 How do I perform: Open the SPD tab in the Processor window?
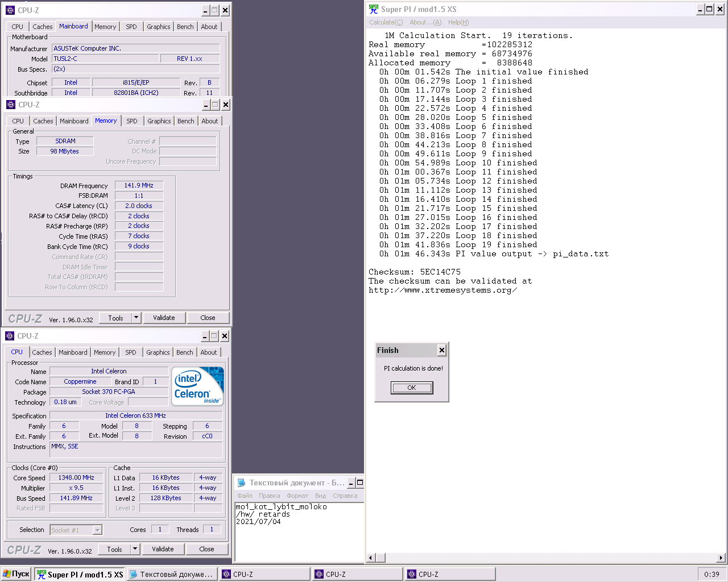pos(131,352)
